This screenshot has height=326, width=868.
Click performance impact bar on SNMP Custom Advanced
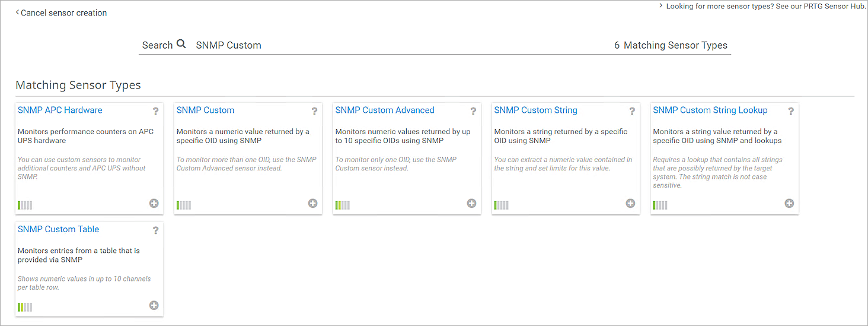point(342,205)
